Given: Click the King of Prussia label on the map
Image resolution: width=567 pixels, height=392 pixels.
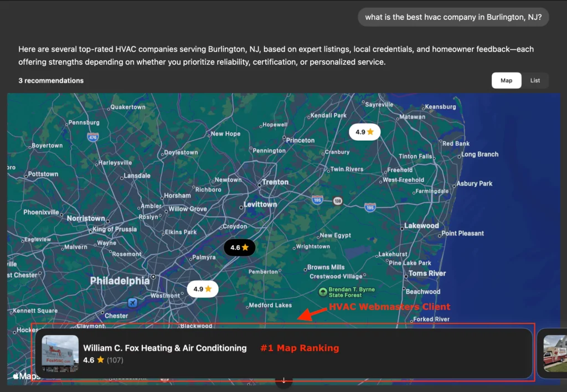Looking at the screenshot, I should pos(115,229).
